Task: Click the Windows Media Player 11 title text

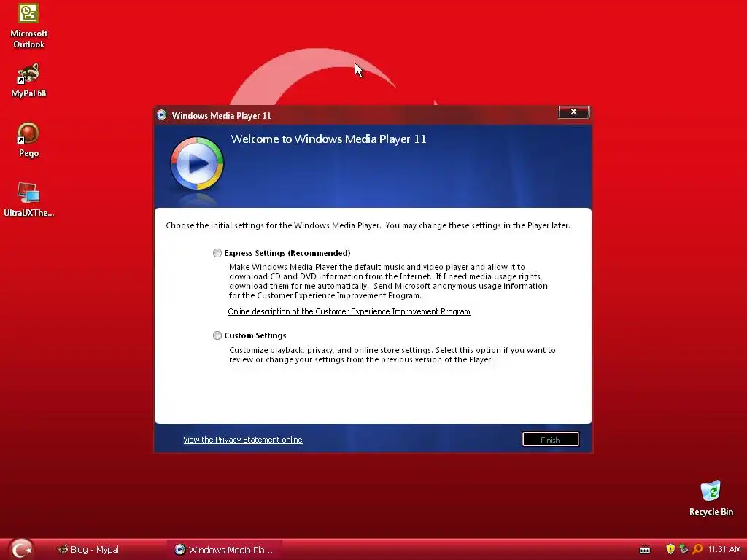Action: tap(221, 115)
